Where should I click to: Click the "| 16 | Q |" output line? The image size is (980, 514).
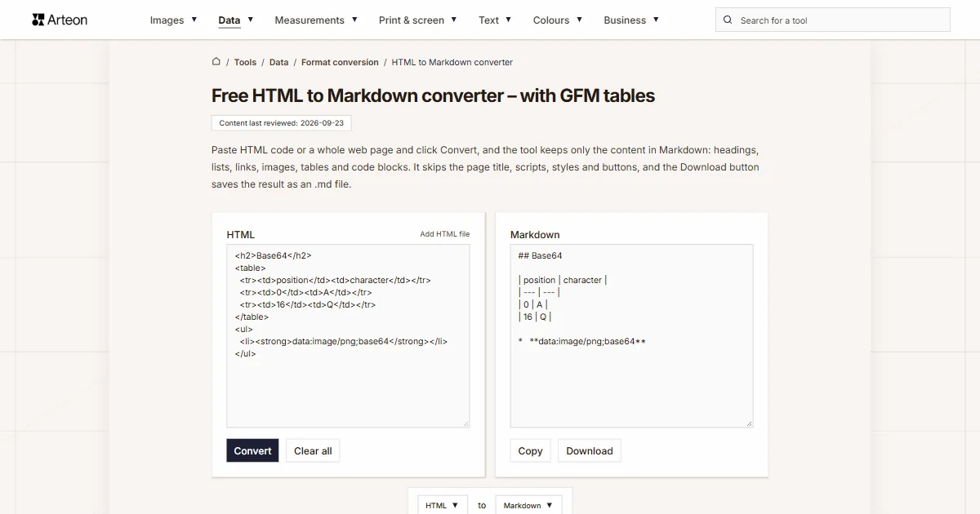point(534,317)
